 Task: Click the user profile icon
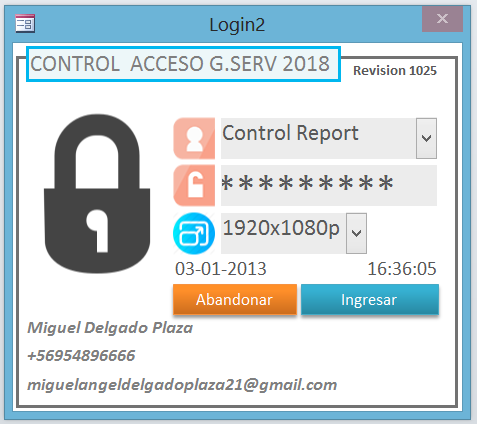(194, 138)
